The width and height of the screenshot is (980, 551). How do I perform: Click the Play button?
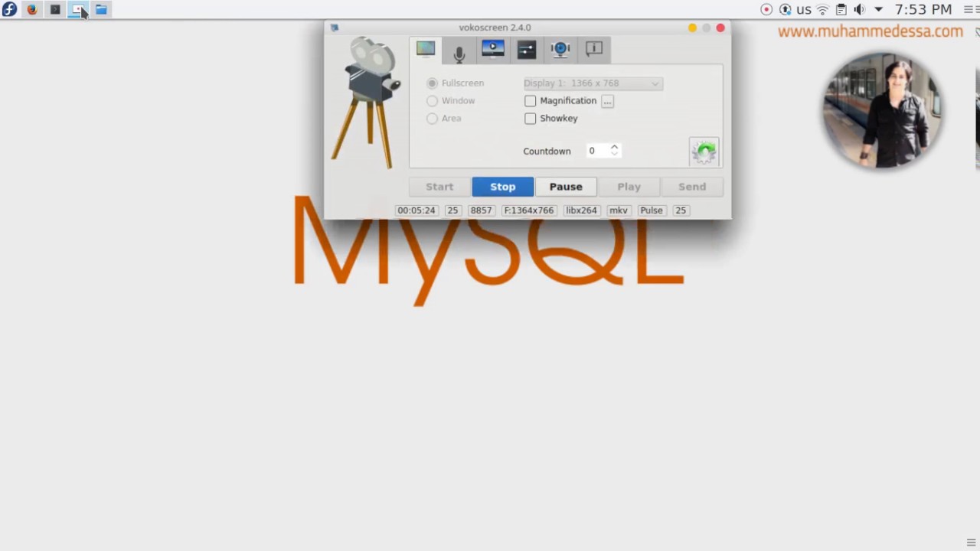pos(629,187)
